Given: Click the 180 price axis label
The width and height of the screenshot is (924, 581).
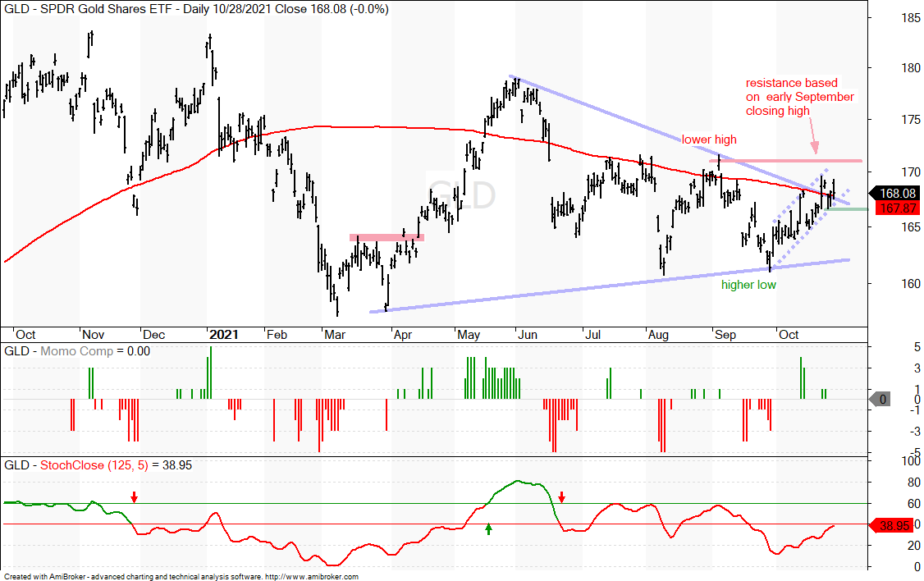Looking at the screenshot, I should (x=910, y=68).
